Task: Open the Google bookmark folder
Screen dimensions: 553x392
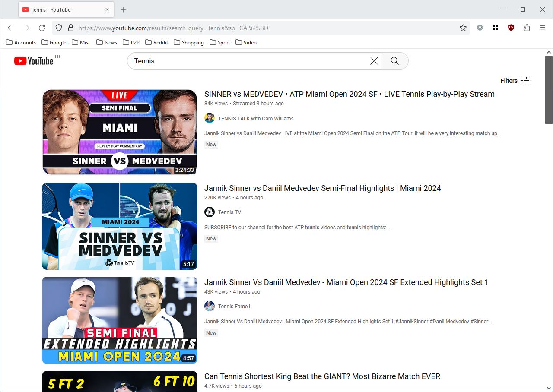Action: coord(54,42)
